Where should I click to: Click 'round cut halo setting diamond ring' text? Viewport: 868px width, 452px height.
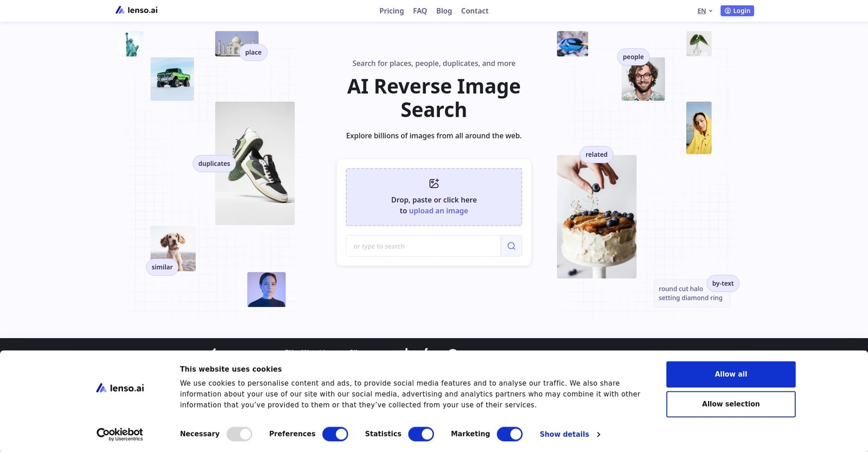coord(691,294)
